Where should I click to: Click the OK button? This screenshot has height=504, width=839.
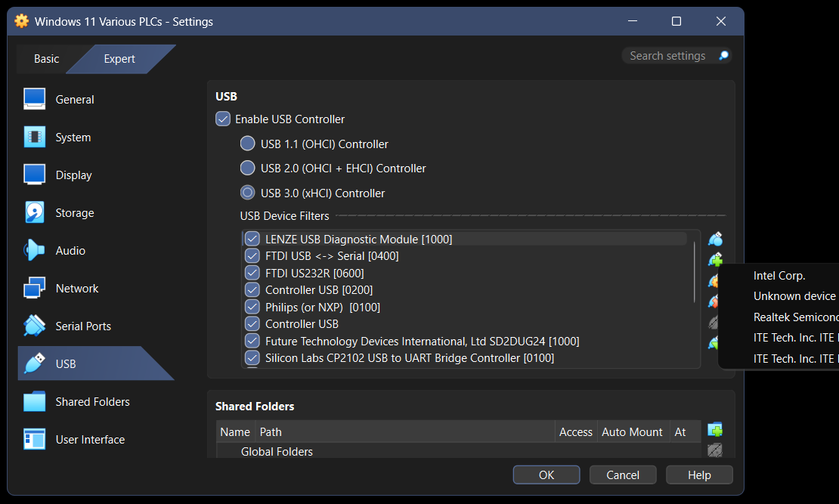coord(546,475)
